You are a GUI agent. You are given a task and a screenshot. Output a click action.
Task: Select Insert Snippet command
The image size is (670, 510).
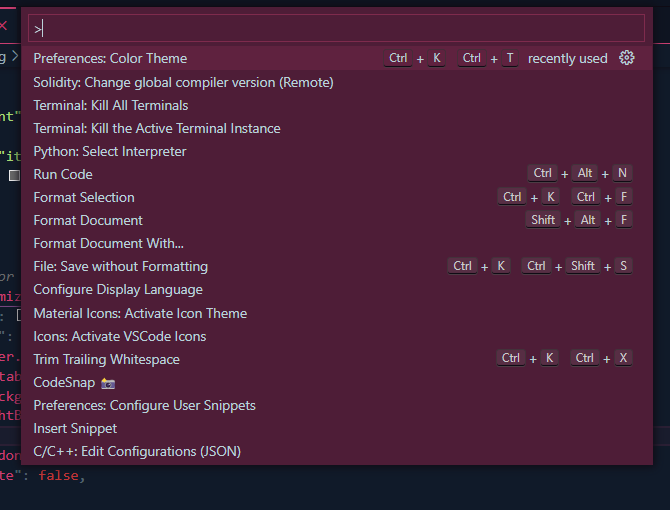point(336,428)
